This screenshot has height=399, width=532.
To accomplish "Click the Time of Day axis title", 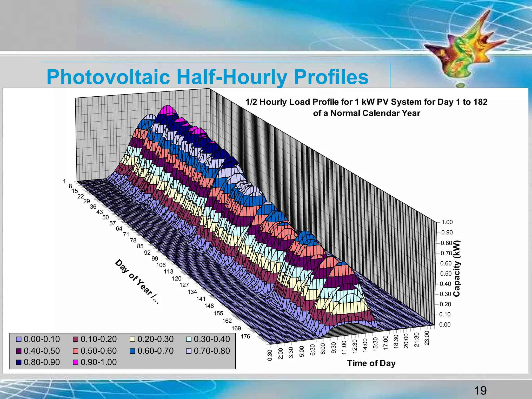I will pyautogui.click(x=371, y=363).
